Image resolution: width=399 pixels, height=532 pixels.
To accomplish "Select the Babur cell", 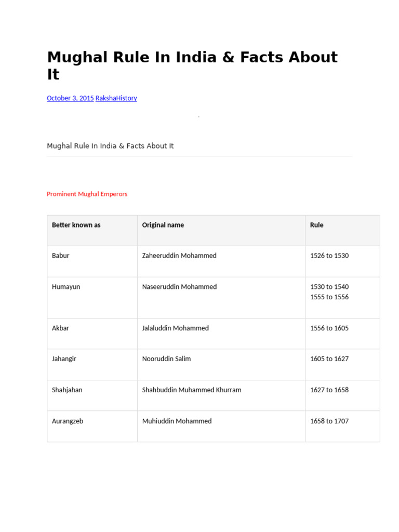I will click(92, 261).
